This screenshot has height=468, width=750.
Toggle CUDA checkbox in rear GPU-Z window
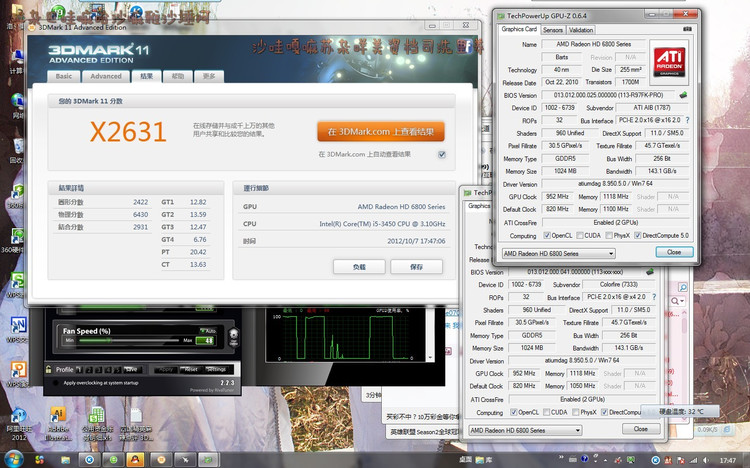tap(546, 412)
